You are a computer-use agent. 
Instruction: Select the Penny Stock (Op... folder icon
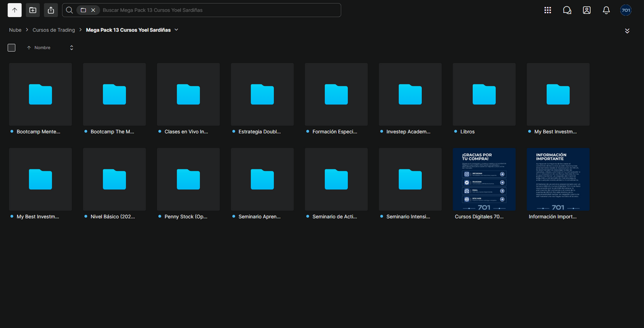click(x=188, y=180)
